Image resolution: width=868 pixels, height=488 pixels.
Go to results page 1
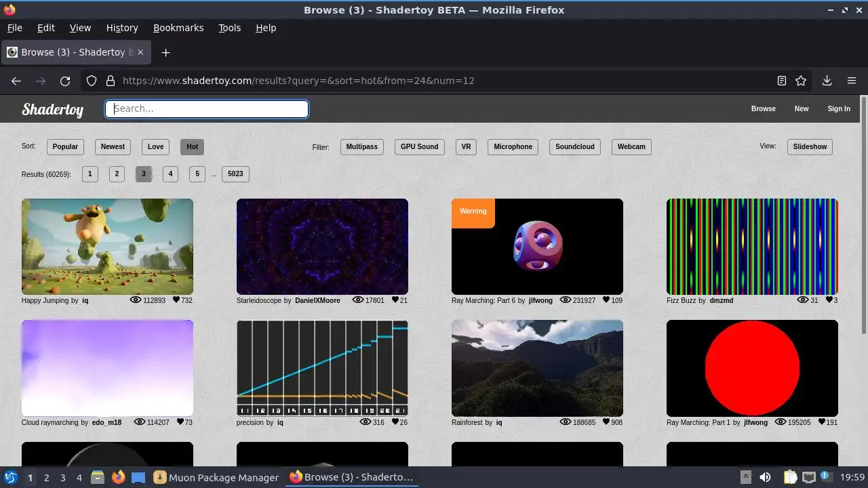90,174
